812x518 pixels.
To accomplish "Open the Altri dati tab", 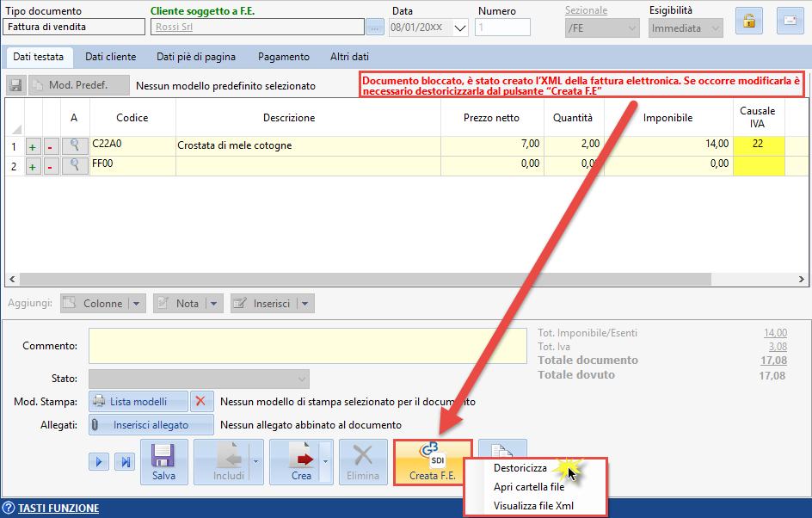I will coord(349,57).
